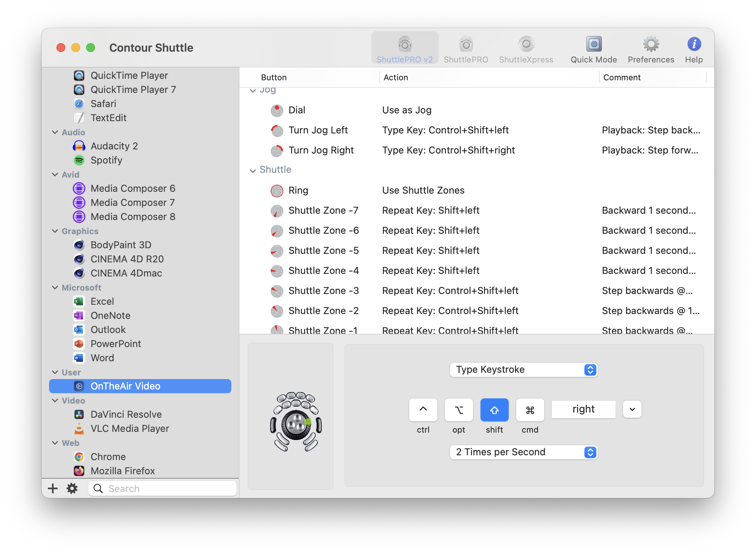Select the Dial row
The width and height of the screenshot is (756, 553).
click(x=477, y=110)
